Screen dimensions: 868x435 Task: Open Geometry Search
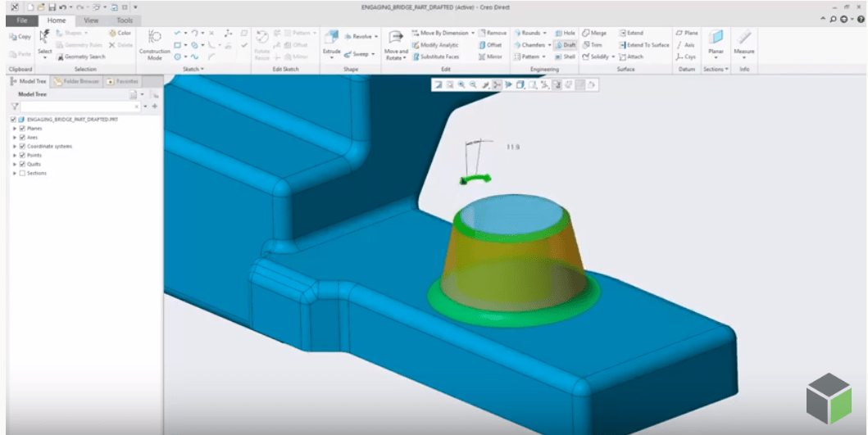point(81,57)
